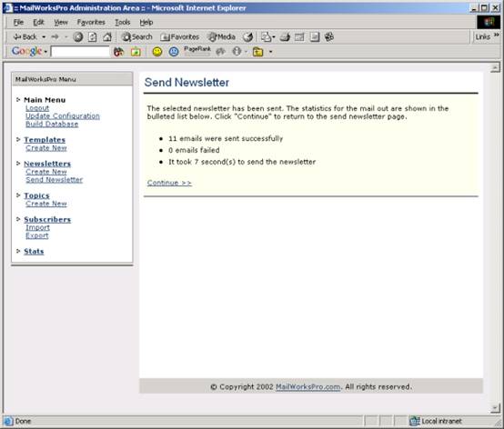This screenshot has width=504, height=429.
Task: Click the Google page info icon
Action: pyautogui.click(x=237, y=52)
